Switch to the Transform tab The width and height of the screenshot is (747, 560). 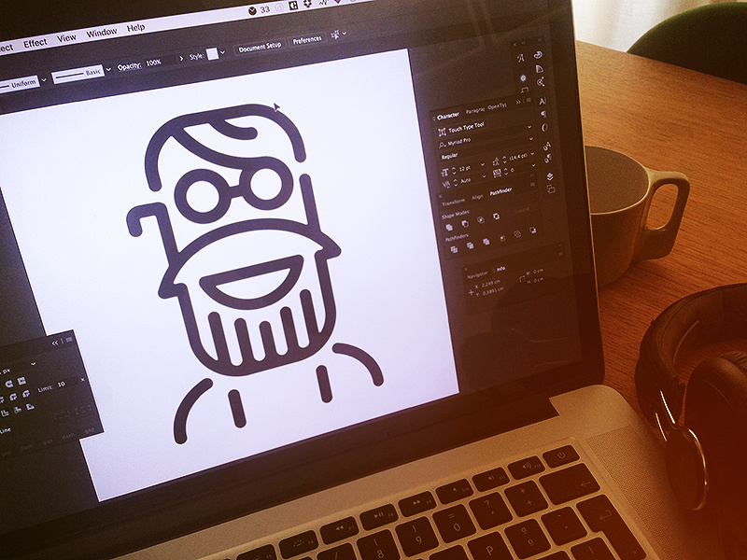pyautogui.click(x=453, y=202)
